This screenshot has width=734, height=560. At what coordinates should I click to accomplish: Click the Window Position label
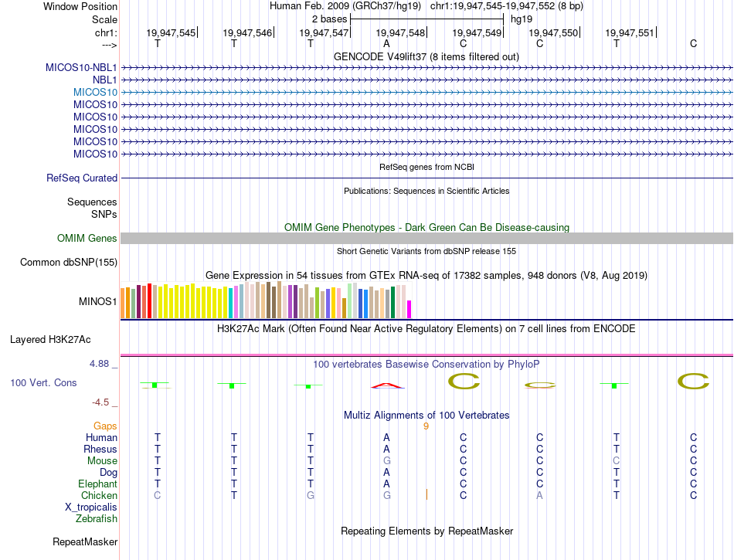tap(80, 6)
